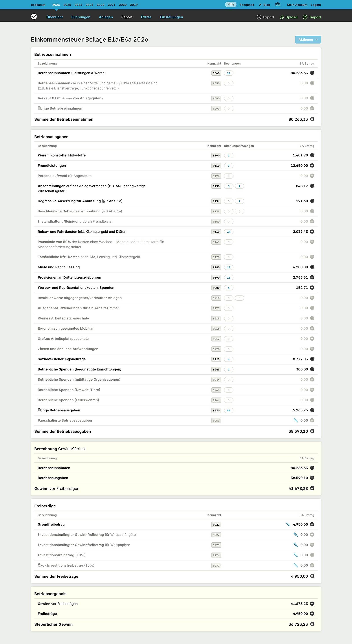352x644 pixels.
Task: Click the bookamat checkmark logo icon
Action: pyautogui.click(x=34, y=17)
